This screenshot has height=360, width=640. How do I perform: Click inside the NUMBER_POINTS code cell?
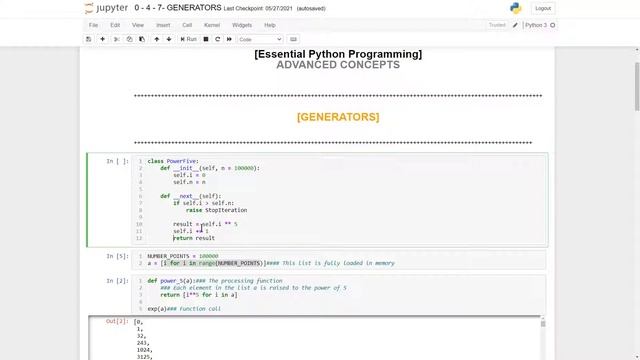(x=339, y=260)
